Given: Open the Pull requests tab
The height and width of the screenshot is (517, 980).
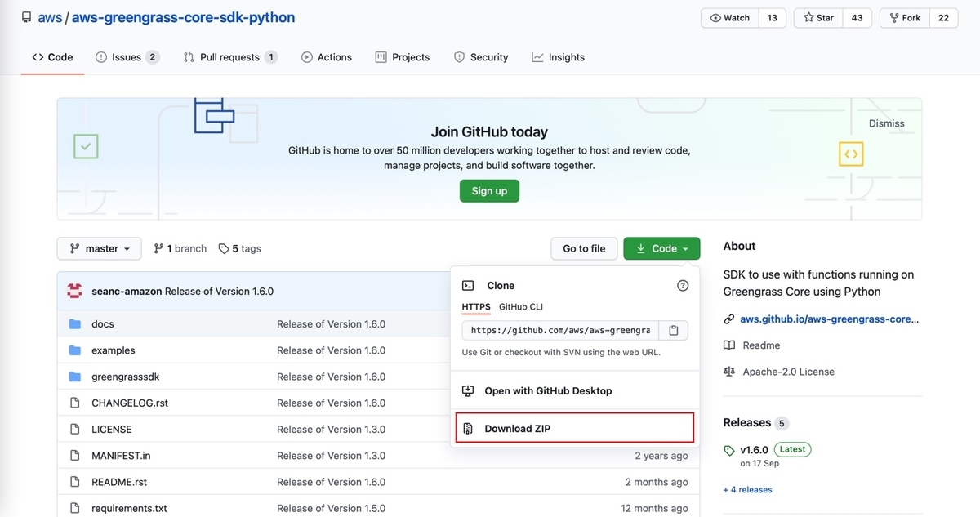Looking at the screenshot, I should click(230, 57).
